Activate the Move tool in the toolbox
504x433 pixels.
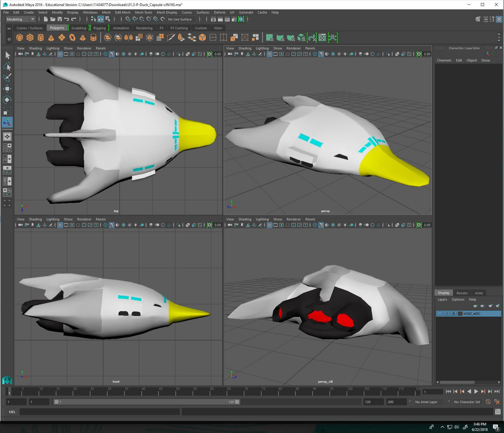pos(7,89)
